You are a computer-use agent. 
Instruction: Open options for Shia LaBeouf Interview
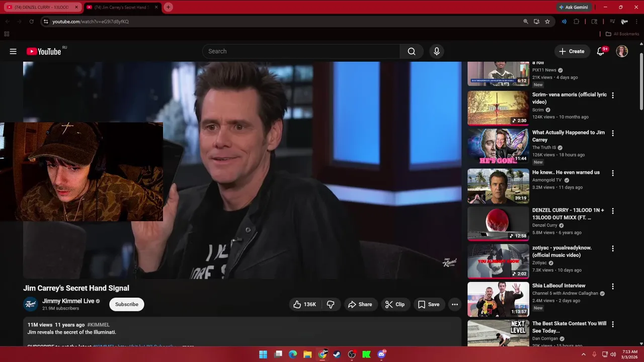point(613,286)
